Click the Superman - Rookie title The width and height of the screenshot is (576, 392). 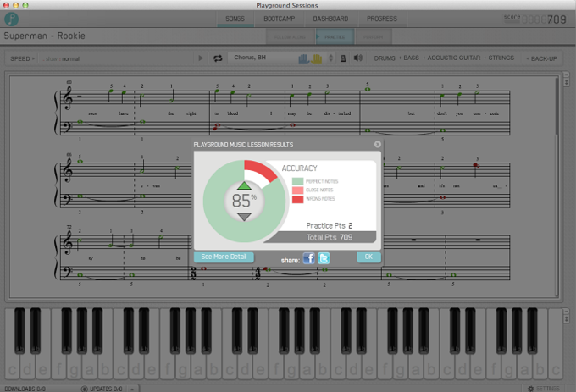coord(44,36)
